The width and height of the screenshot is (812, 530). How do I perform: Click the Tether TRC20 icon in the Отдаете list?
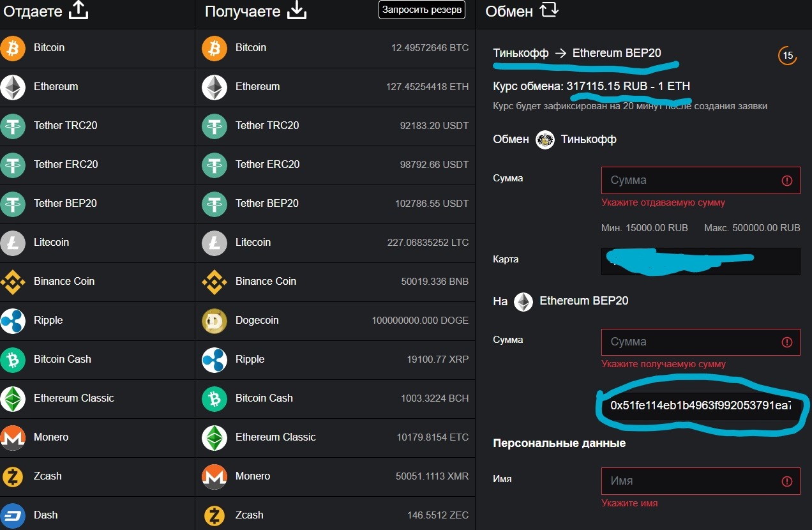(13, 126)
